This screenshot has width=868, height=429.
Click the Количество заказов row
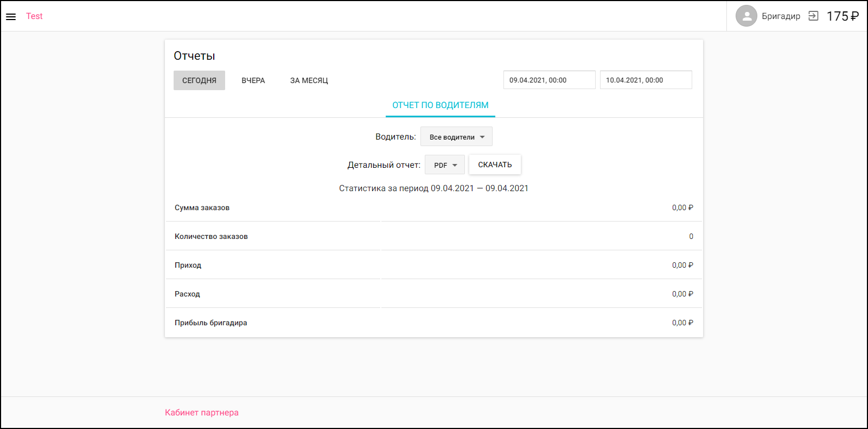(433, 236)
